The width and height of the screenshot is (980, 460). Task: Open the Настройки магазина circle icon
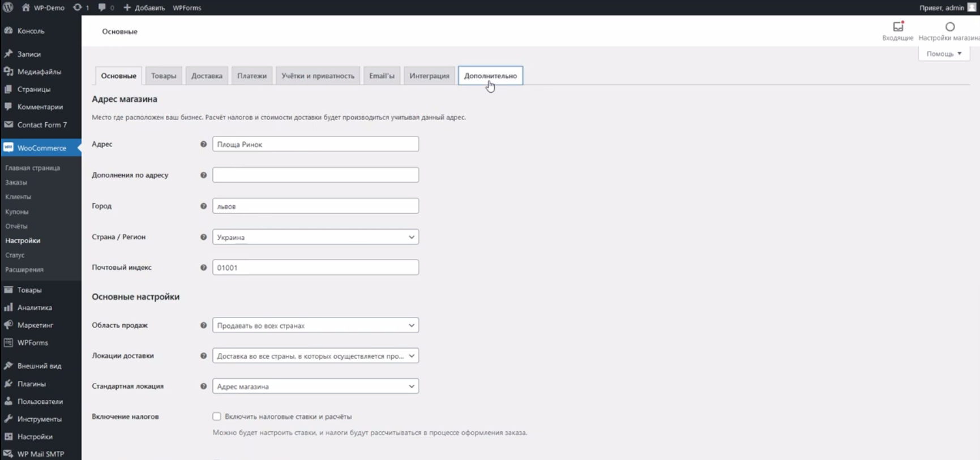(x=950, y=27)
